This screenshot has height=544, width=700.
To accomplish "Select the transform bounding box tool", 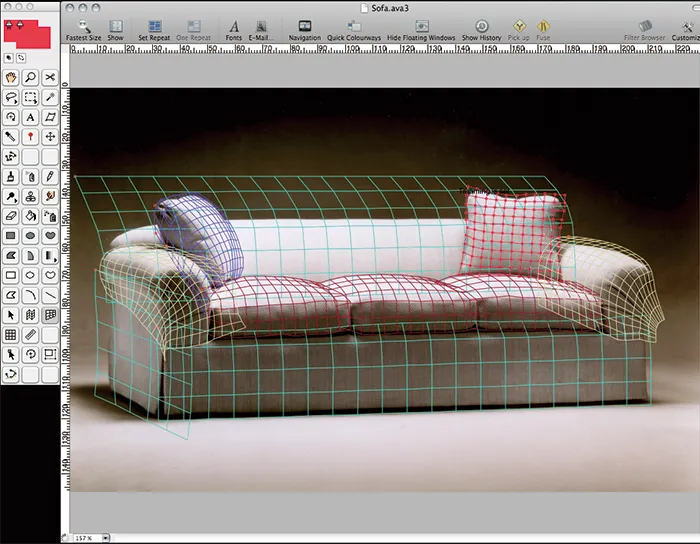I will (50, 355).
